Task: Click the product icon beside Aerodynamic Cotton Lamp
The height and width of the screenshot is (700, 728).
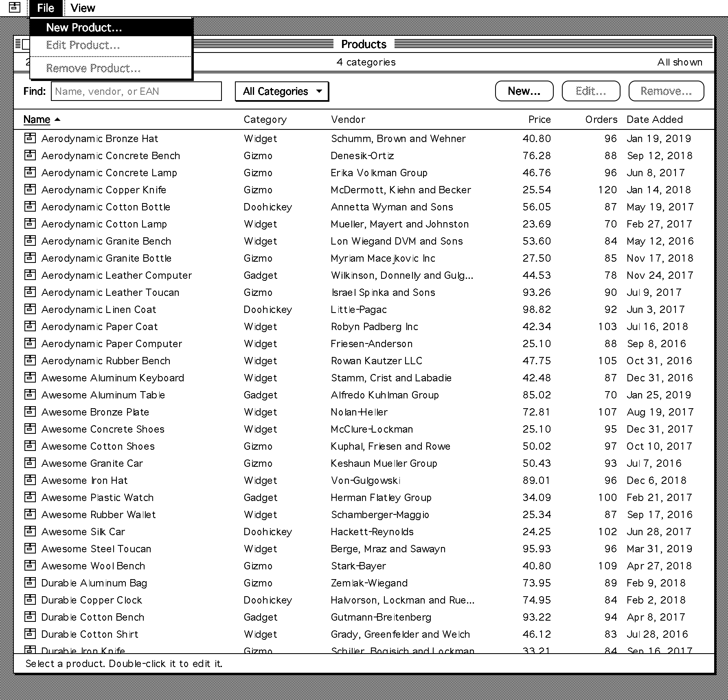Action: tap(30, 223)
